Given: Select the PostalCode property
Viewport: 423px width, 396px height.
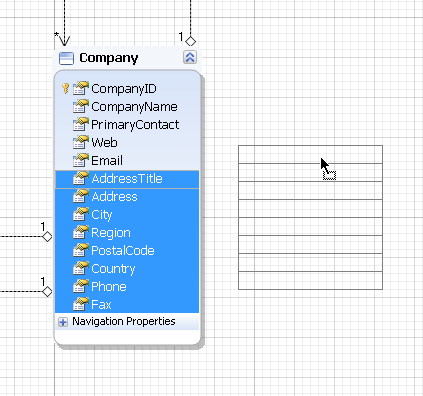Looking at the screenshot, I should point(127,251).
